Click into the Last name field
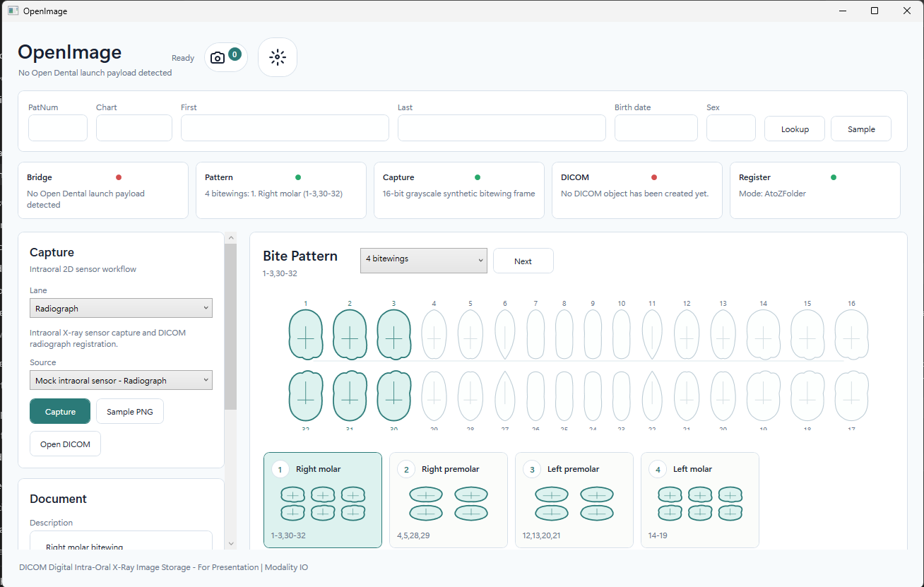The image size is (924, 587). [x=502, y=128]
